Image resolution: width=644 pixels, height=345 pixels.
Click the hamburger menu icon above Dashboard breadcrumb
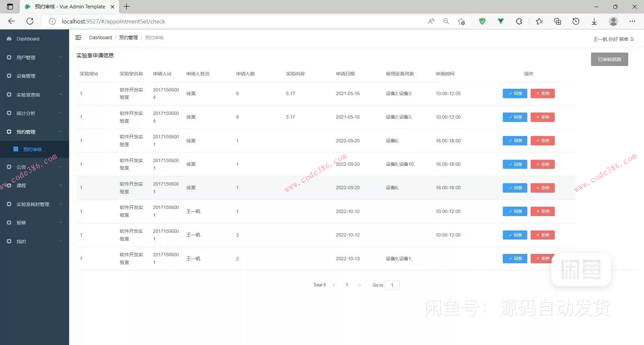pos(78,38)
